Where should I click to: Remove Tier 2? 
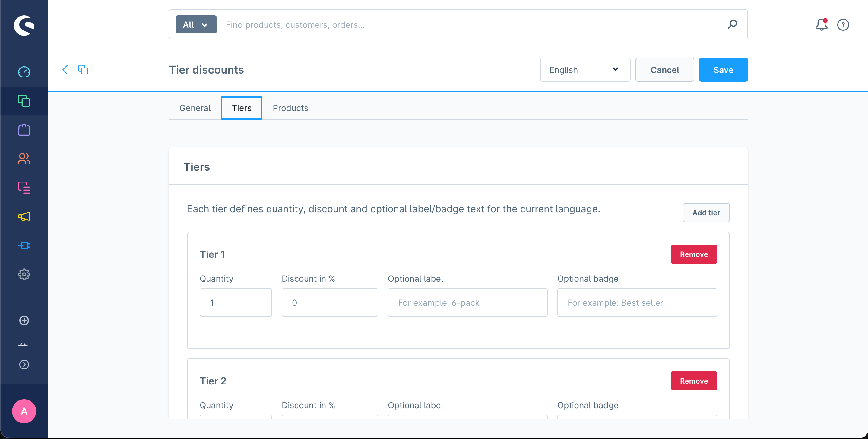[694, 381]
